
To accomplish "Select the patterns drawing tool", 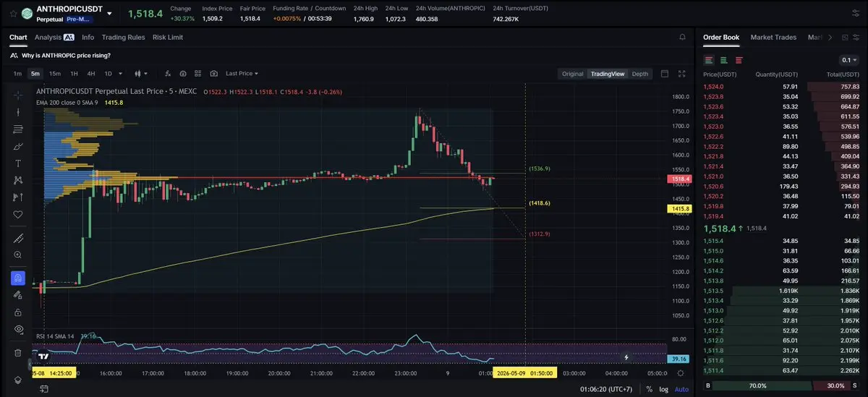I will pos(18,180).
